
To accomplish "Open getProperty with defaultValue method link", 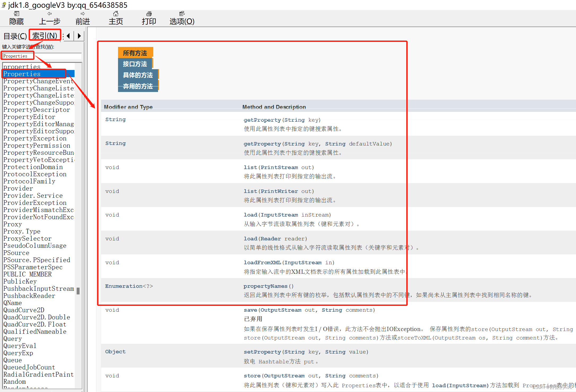I will pos(262,144).
